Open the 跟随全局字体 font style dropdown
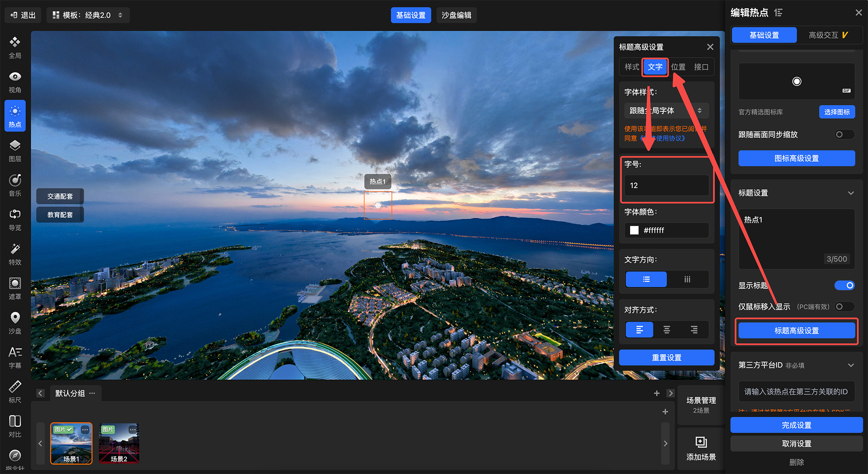 pos(666,111)
